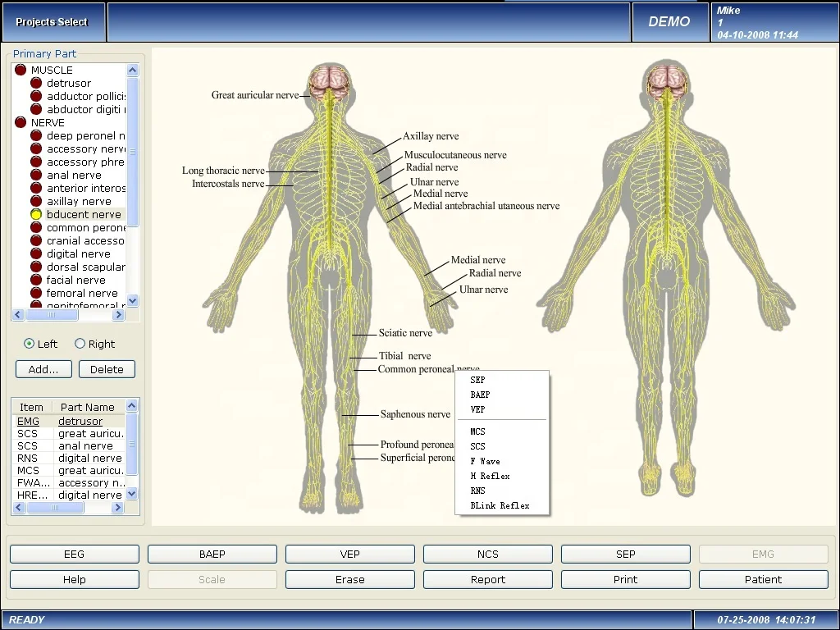840x630 pixels.
Task: Click the brain on left body figure
Action: coord(331,79)
